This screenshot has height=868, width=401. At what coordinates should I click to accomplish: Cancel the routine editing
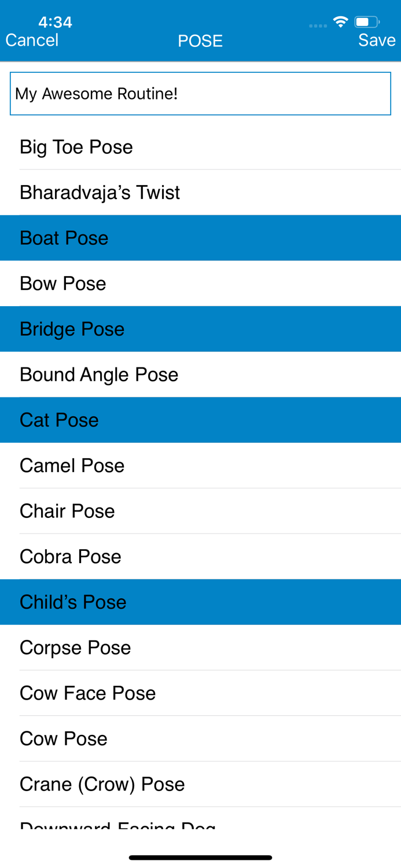(x=32, y=41)
